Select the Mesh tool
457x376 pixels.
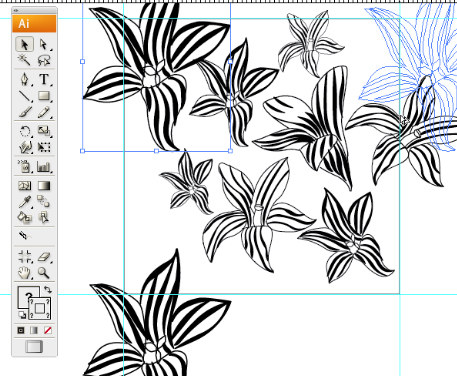[x=24, y=185]
